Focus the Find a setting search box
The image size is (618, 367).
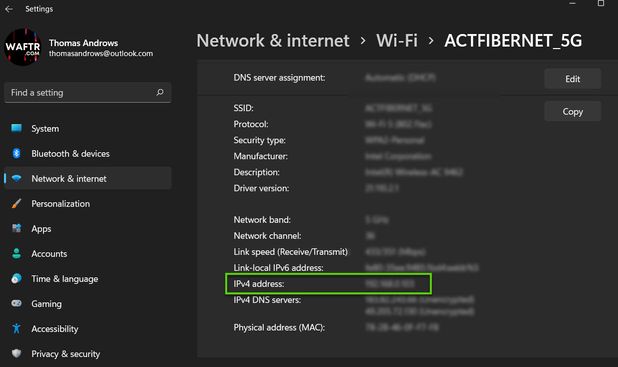click(88, 93)
